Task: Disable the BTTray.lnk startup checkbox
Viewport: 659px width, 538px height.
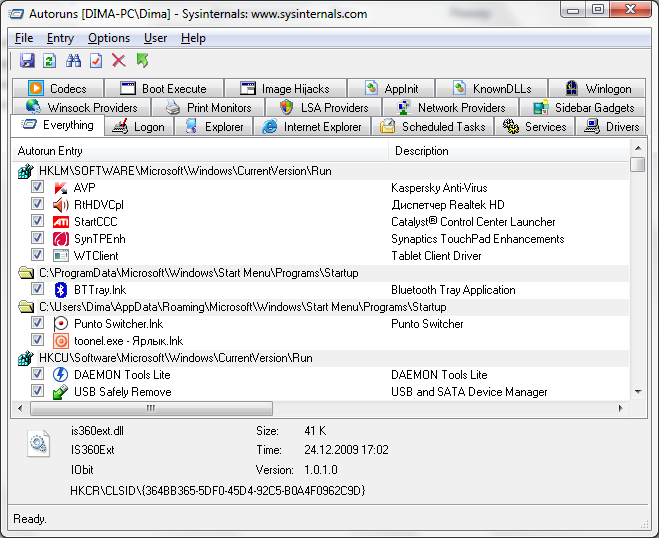Action: 37,289
